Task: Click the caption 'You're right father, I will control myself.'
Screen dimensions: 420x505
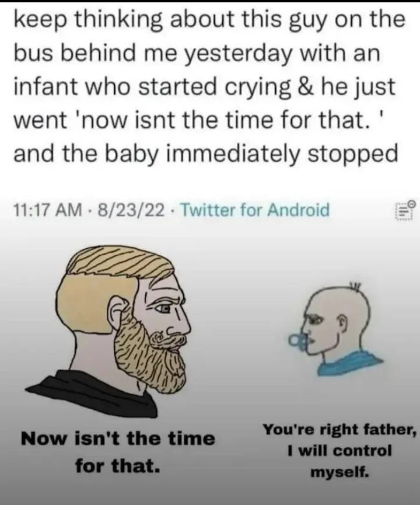Action: (339, 451)
